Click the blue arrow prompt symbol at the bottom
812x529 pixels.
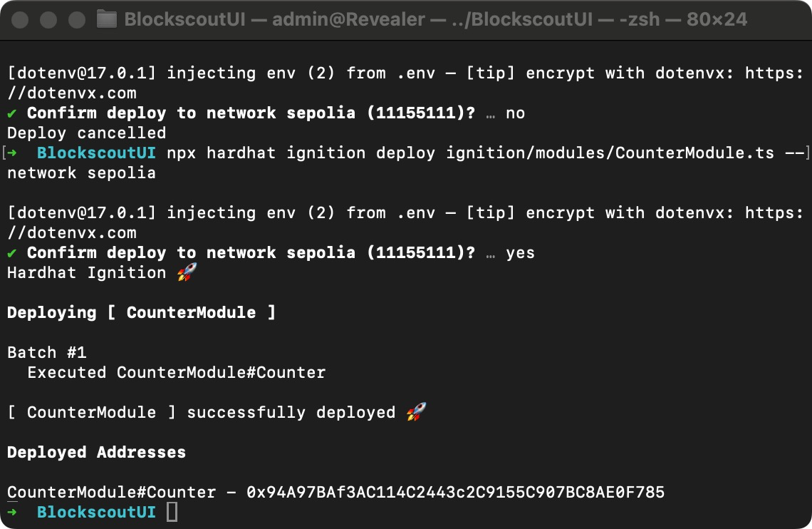[x=12, y=512]
